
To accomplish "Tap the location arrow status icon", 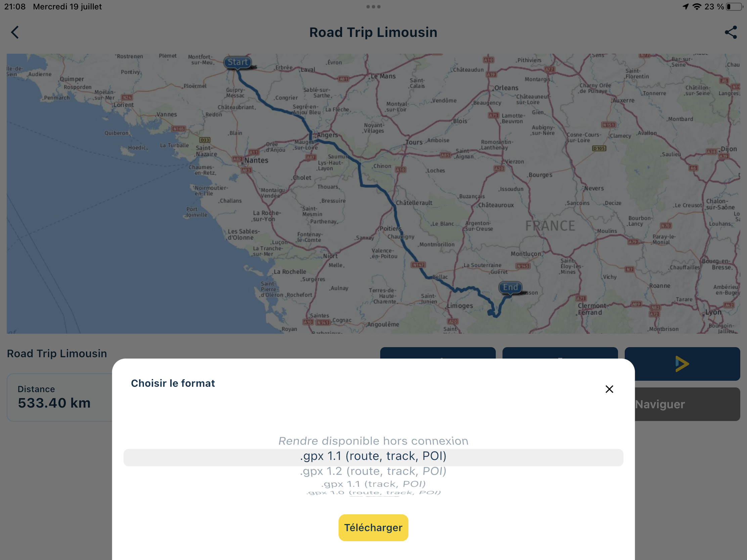I will click(x=685, y=7).
